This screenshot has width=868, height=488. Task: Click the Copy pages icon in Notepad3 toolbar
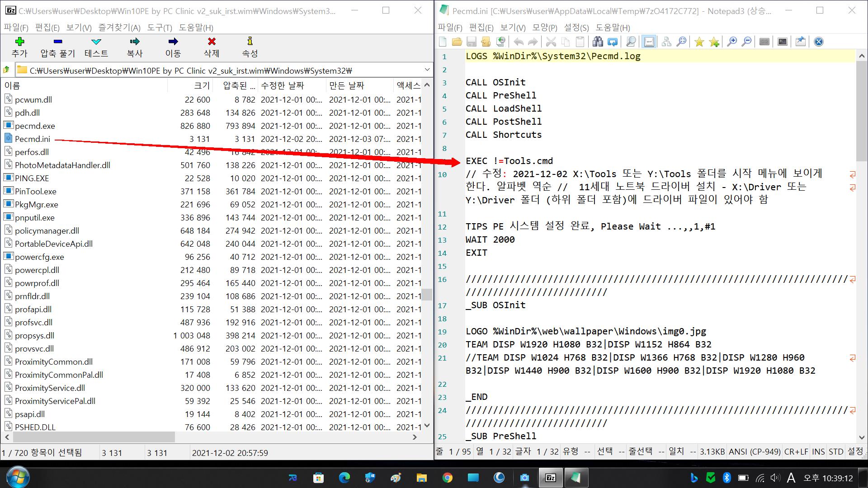tap(566, 42)
